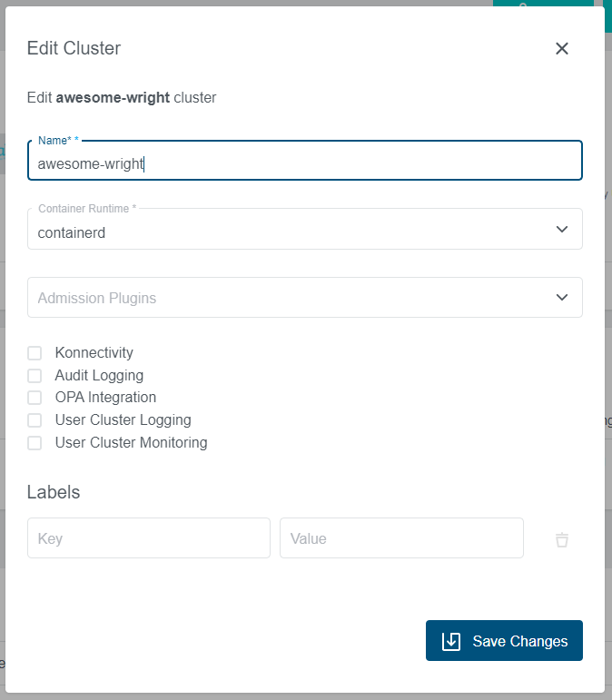
Task: Check the OPA Integration box
Action: pyautogui.click(x=35, y=398)
